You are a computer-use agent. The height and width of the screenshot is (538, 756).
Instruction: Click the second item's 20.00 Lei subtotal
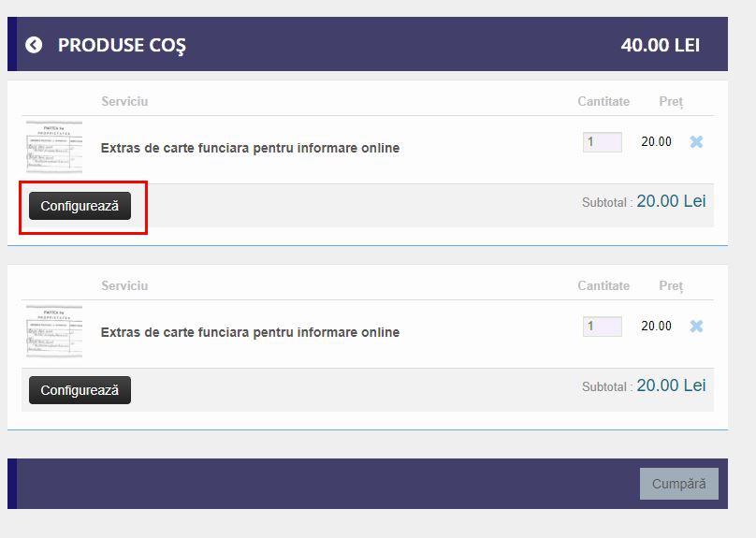click(x=671, y=385)
